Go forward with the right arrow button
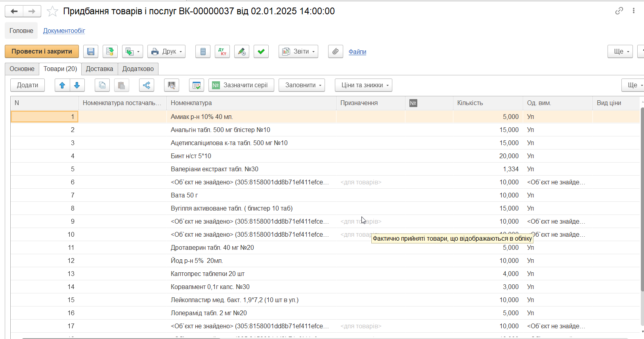Screen dimensions: 644x339 [x=32, y=11]
